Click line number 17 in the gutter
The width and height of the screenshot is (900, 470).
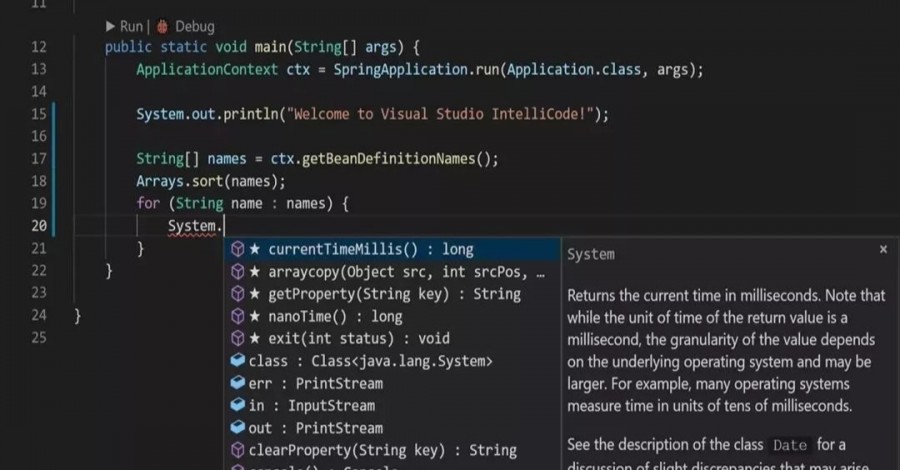(38, 159)
